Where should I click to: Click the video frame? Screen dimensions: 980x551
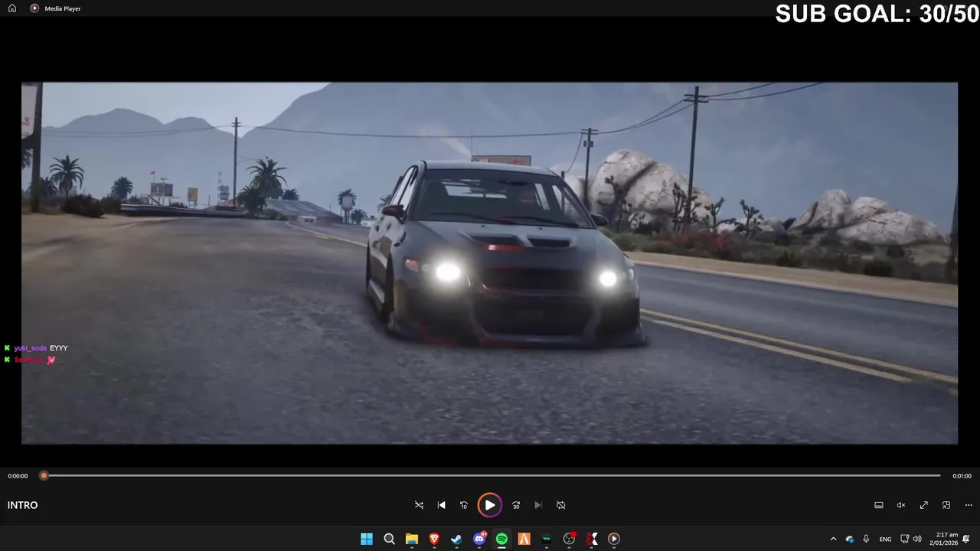tap(489, 262)
